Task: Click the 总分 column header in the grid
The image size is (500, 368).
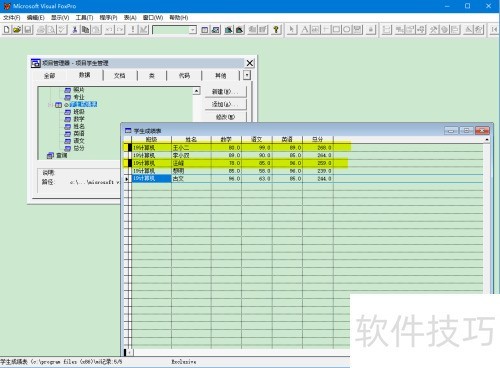Action: tap(318, 139)
